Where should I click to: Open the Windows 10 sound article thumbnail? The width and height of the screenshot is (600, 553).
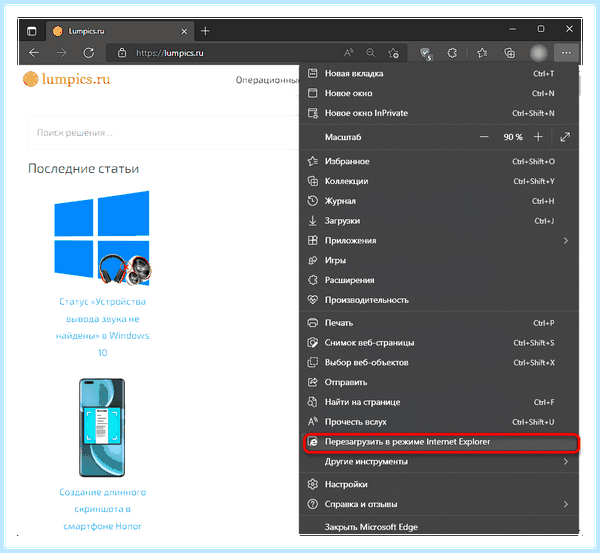tap(103, 238)
